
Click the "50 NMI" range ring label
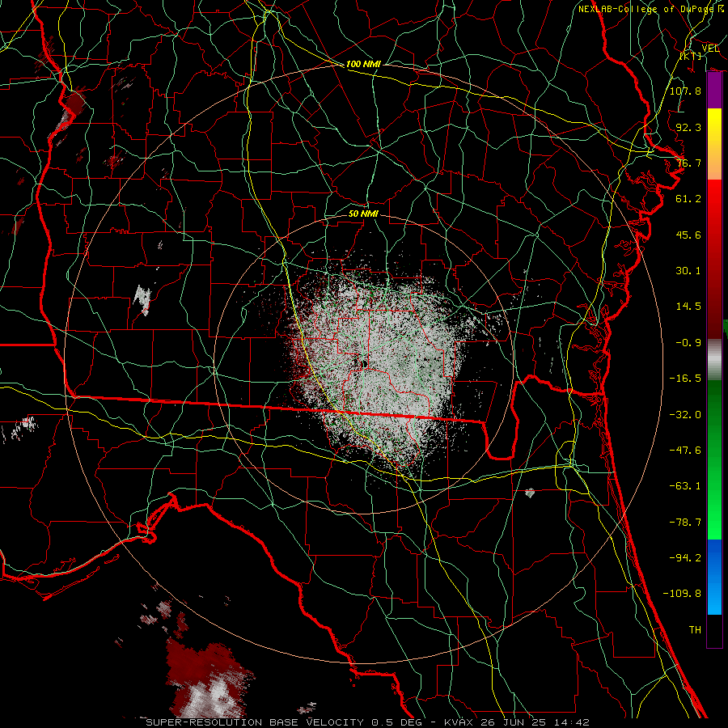click(x=363, y=214)
